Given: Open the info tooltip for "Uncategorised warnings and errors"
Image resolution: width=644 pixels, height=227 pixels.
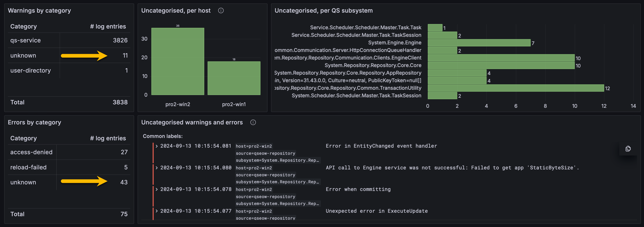Looking at the screenshot, I should click(x=253, y=122).
